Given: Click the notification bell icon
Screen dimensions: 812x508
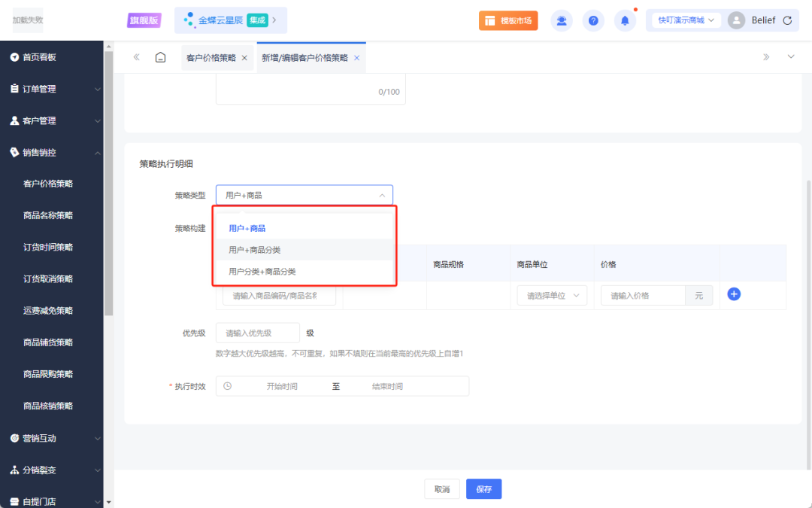Looking at the screenshot, I should [x=625, y=20].
